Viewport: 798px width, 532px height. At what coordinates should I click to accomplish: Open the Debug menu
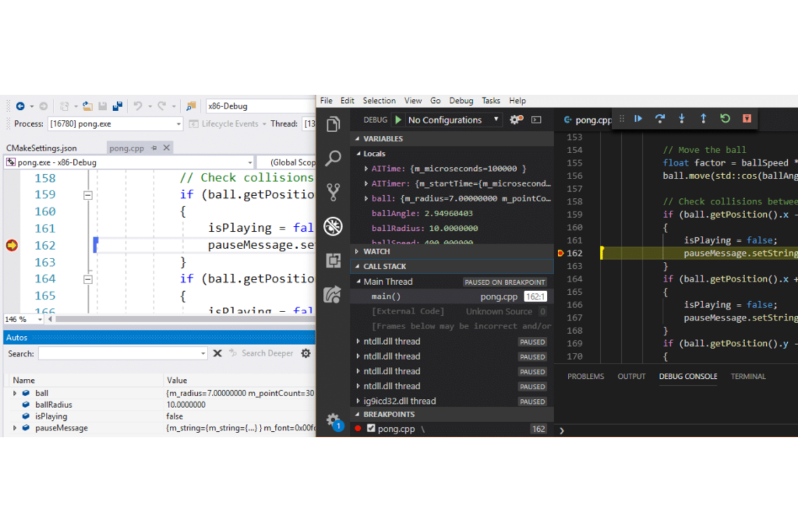[x=461, y=101]
